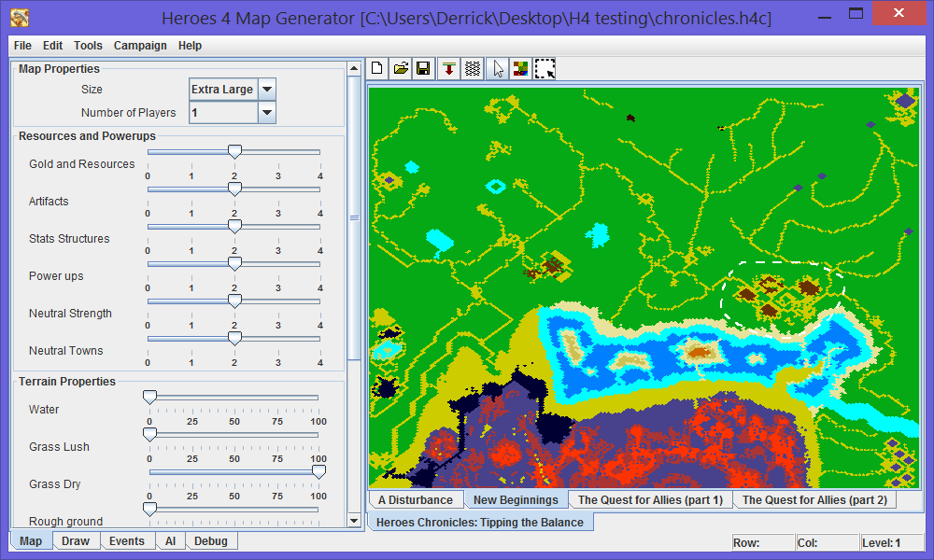Open the Size dropdown arrow
Image resolution: width=934 pixels, height=560 pixels.
tap(267, 90)
